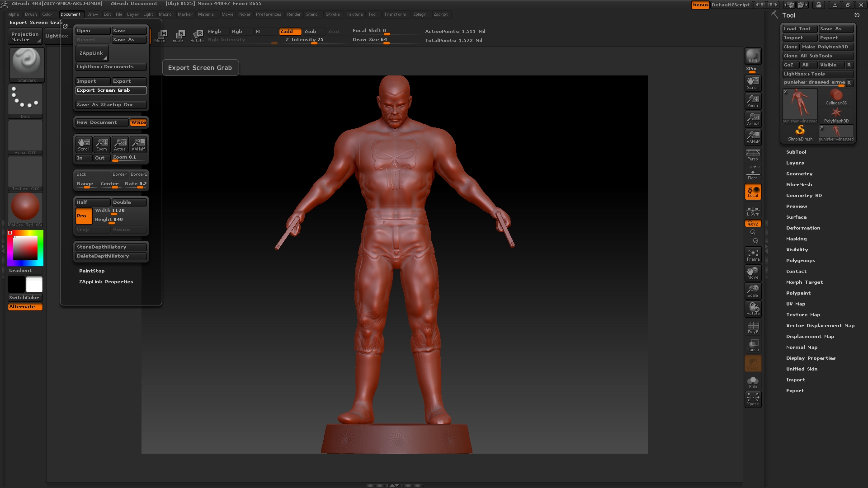
Task: Toggle the Transp transparency icon
Action: pyautogui.click(x=753, y=345)
